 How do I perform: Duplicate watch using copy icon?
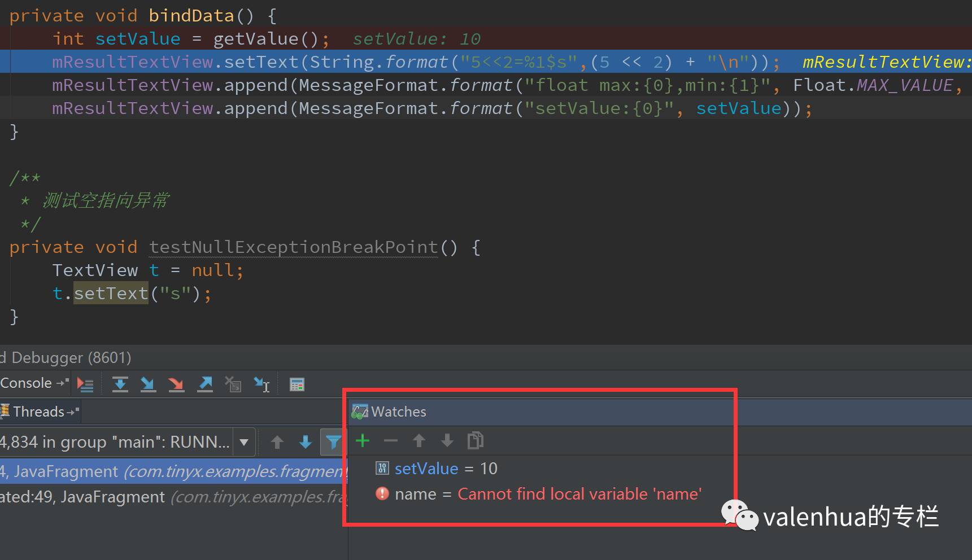(x=475, y=440)
